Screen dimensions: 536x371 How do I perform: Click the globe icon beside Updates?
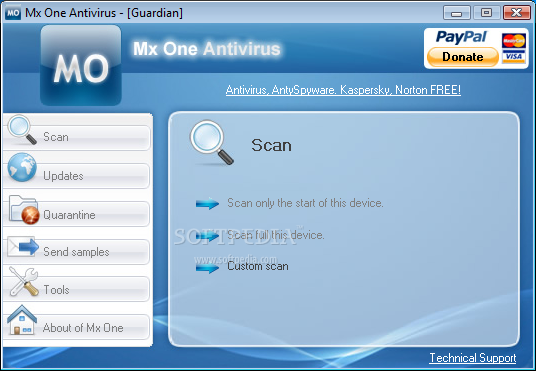point(22,167)
